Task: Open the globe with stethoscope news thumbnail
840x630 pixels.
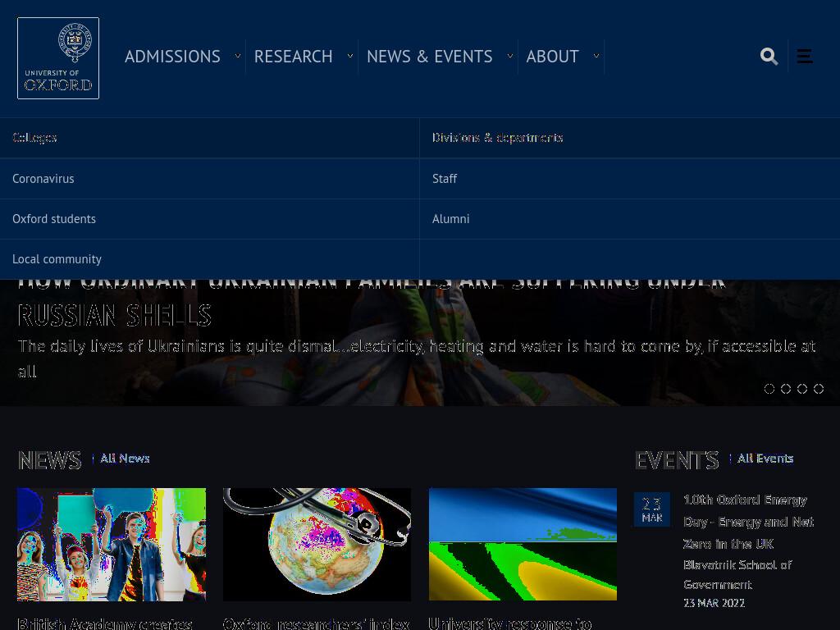Action: 317,545
